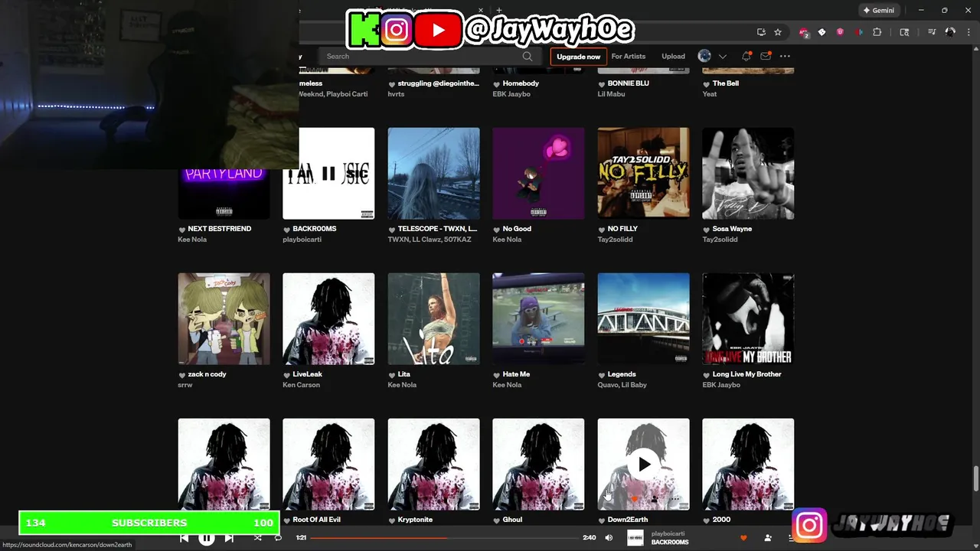Open the Chrome three-dot menu

pyautogui.click(x=969, y=32)
